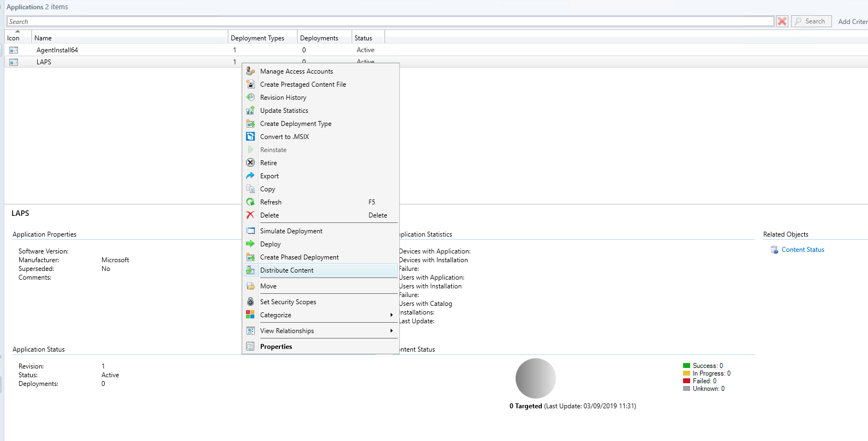Click the Retire icon in menu
Screen dimensions: 868x441
pos(250,163)
